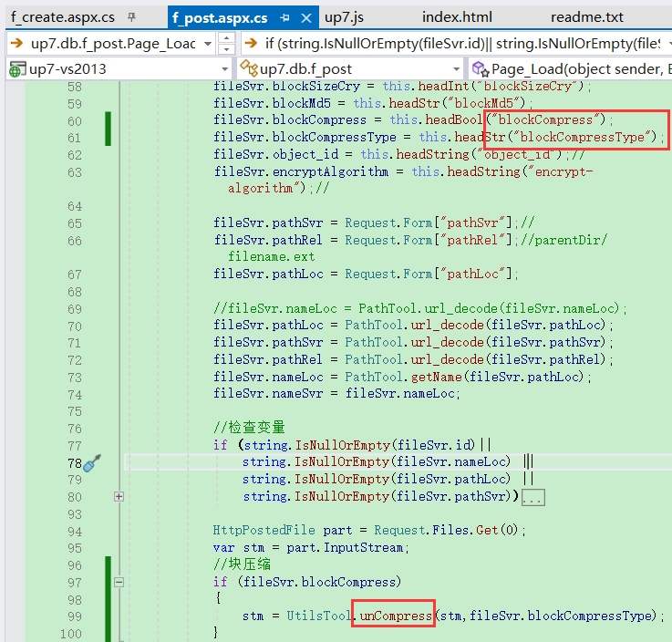Click the Page_Load method icon

coord(480,68)
